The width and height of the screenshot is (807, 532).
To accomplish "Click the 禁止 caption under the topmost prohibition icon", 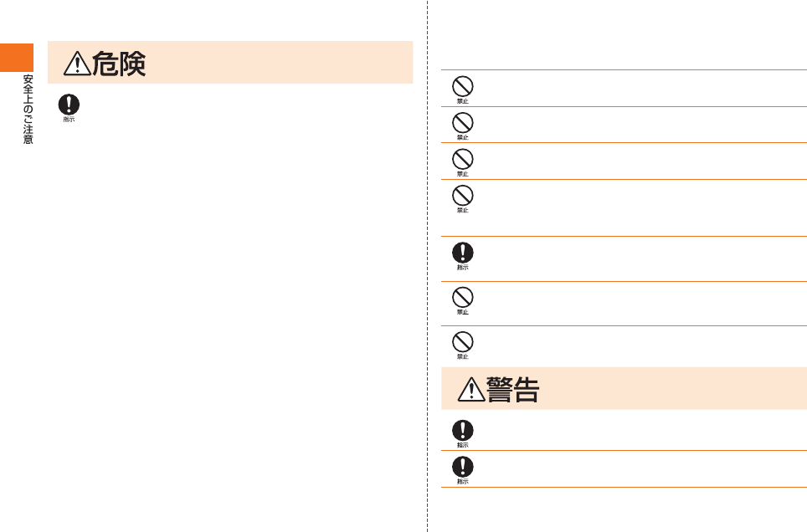I will (x=463, y=101).
